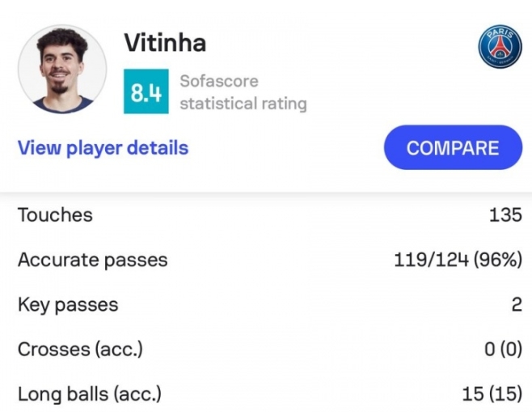Select the Crosses (acc.) stat label
The image size is (532, 412).
click(80, 350)
